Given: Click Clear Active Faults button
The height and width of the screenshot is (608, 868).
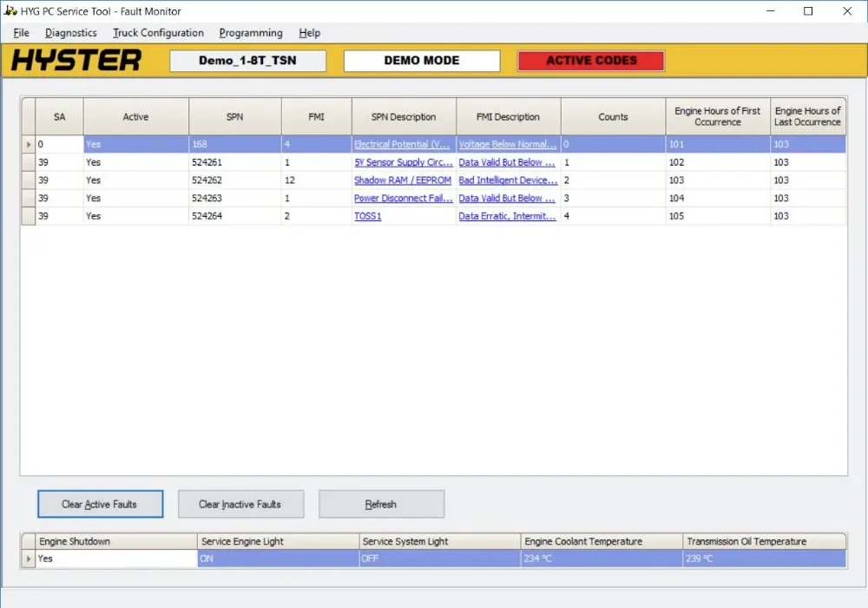Looking at the screenshot, I should click(100, 504).
